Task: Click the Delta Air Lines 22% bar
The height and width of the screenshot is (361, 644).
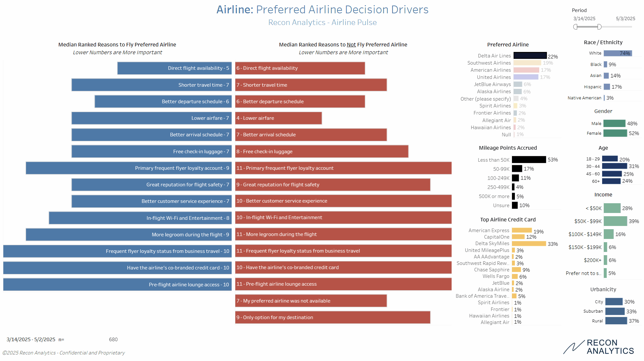Action: [x=530, y=56]
